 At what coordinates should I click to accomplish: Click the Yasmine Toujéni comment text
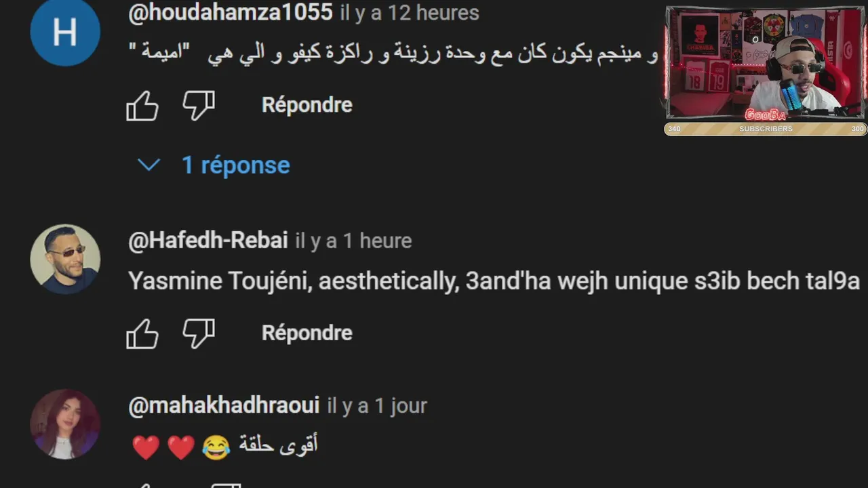[494, 281]
